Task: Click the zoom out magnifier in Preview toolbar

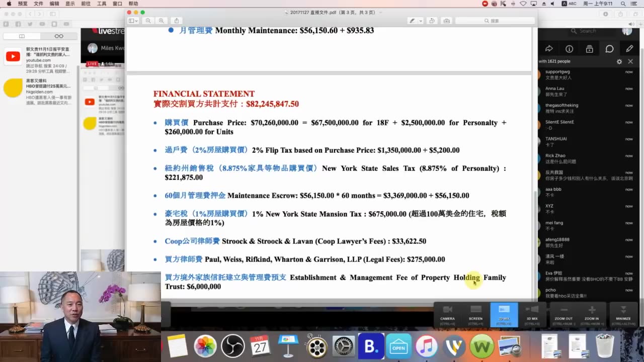Action: pyautogui.click(x=148, y=21)
